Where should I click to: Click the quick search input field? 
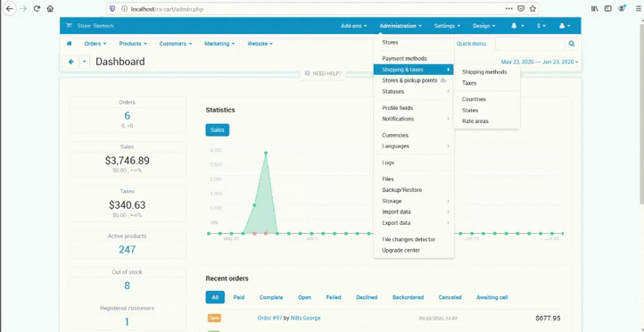(530, 44)
